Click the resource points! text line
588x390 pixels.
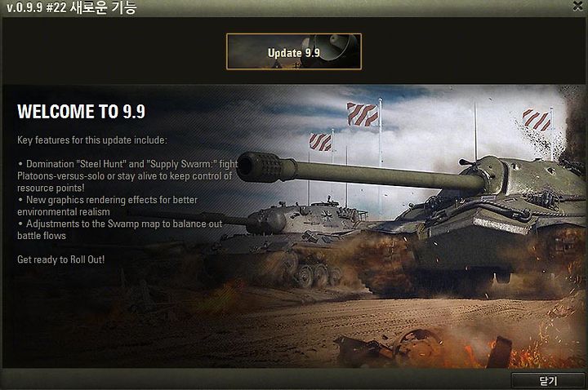(x=51, y=188)
